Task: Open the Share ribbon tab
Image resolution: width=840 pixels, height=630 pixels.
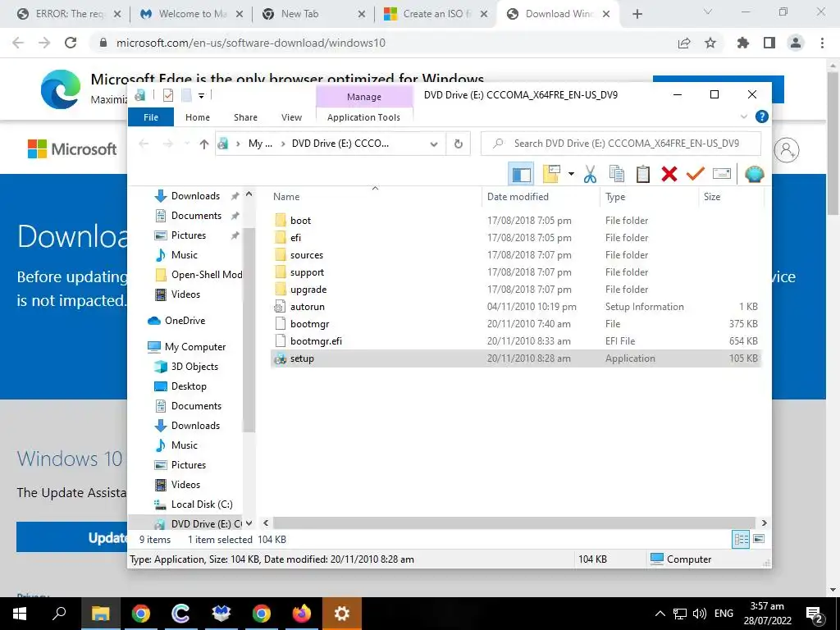Action: [x=245, y=116]
